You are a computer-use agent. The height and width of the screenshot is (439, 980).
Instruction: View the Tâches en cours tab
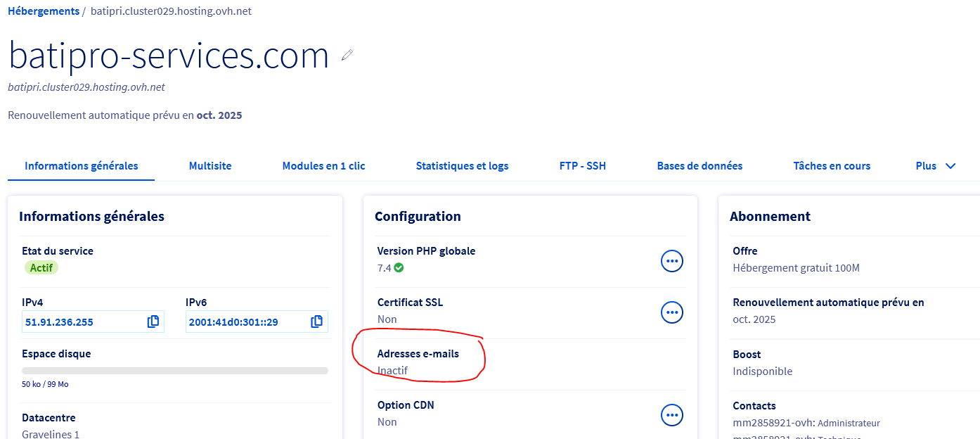832,166
